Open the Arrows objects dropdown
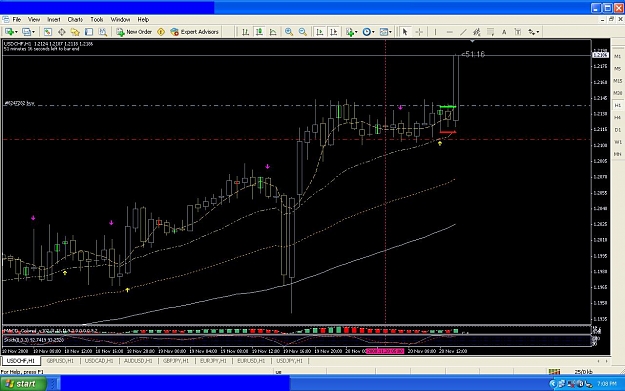Viewport: 625px width, 391px height. (533, 32)
